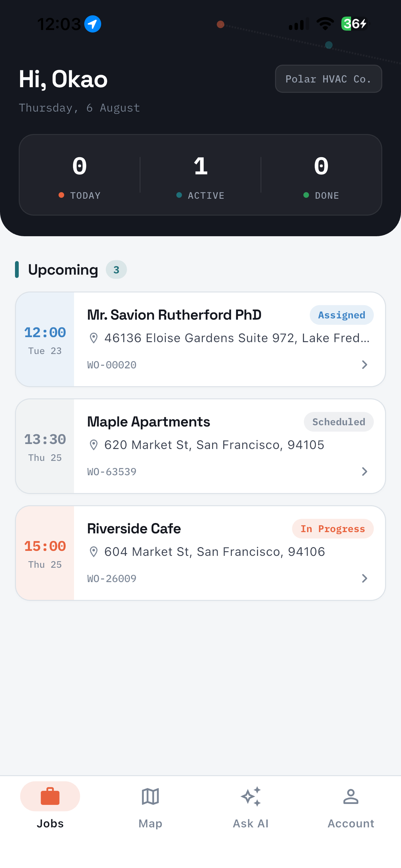Image resolution: width=401 pixels, height=868 pixels.
Task: Open the Map tab icon
Action: point(150,796)
